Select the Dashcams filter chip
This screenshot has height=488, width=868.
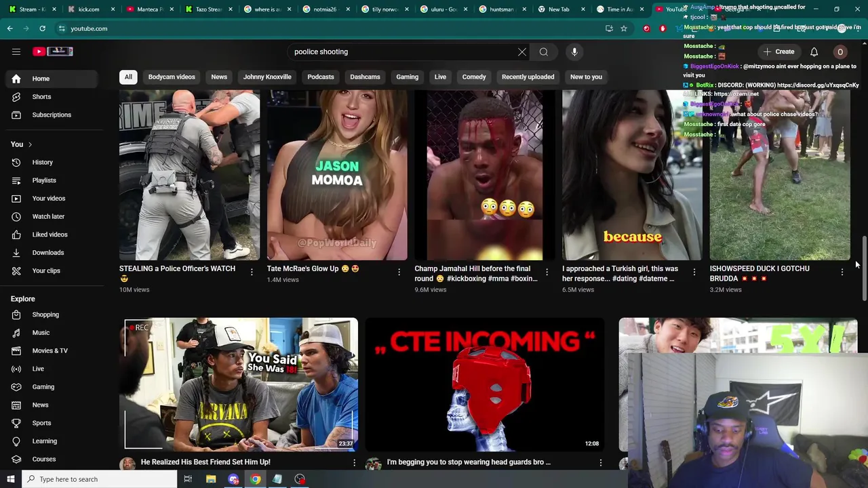[365, 77]
